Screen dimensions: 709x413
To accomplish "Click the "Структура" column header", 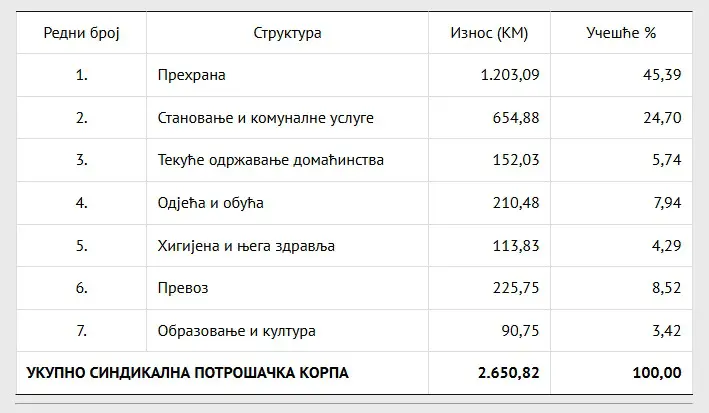I will (287, 33).
